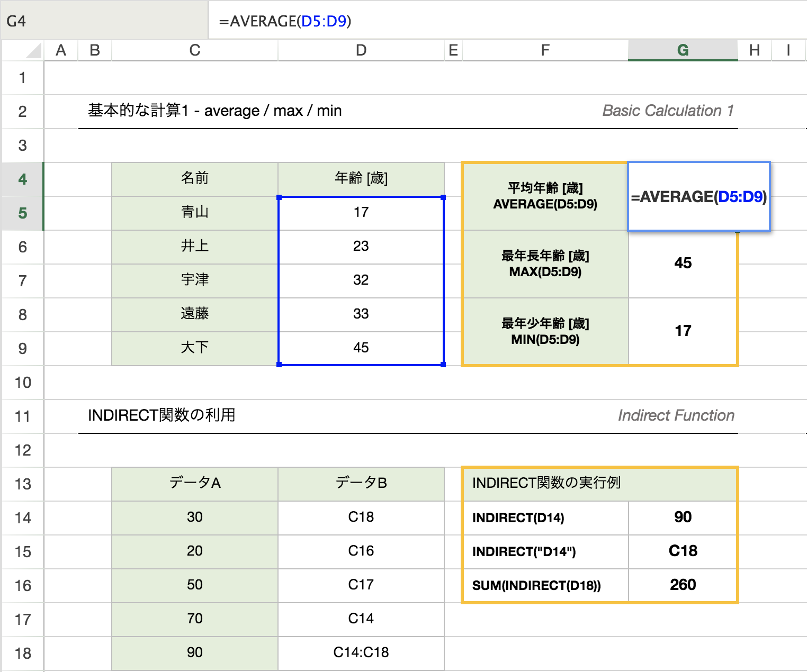Select row 8 header
The image size is (807, 672).
click(22, 315)
